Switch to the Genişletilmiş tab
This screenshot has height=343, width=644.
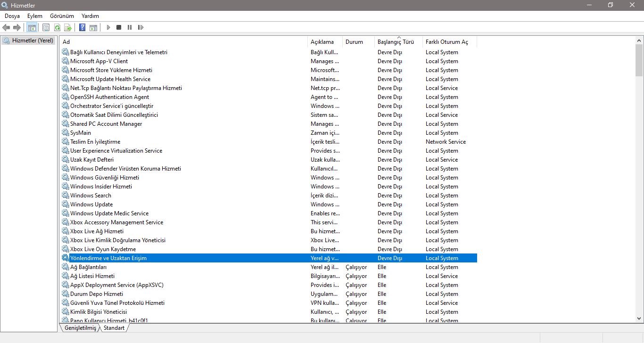(x=80, y=328)
